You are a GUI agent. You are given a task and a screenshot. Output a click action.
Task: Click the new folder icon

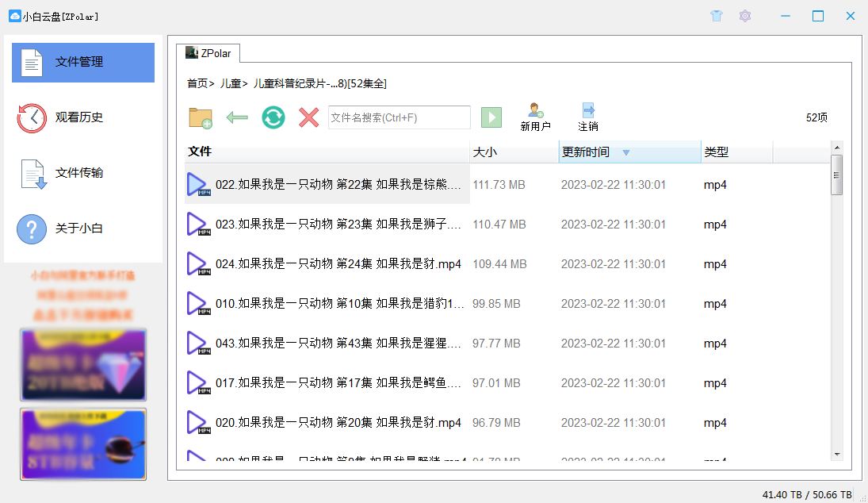click(200, 117)
